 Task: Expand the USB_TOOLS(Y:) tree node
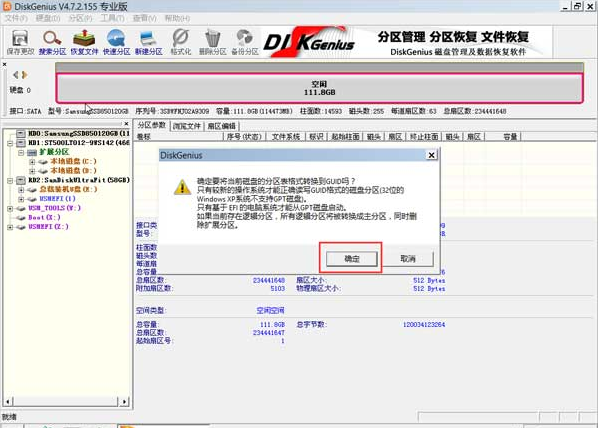pos(10,208)
